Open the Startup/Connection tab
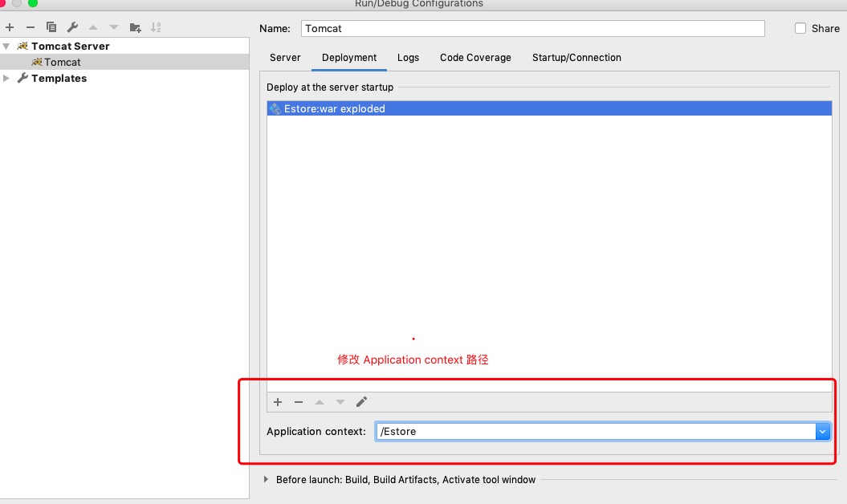847x504 pixels. (576, 58)
